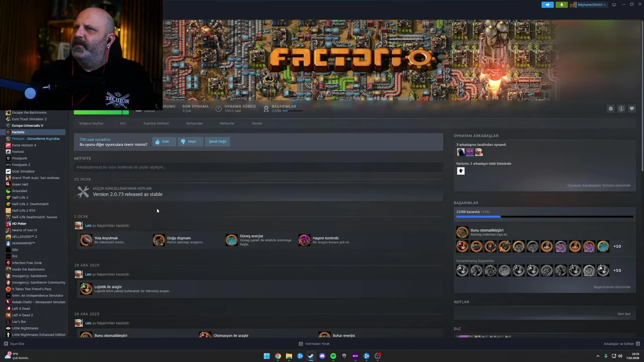Show +10 more earned achievements
This screenshot has height=362, width=644.
tap(617, 246)
